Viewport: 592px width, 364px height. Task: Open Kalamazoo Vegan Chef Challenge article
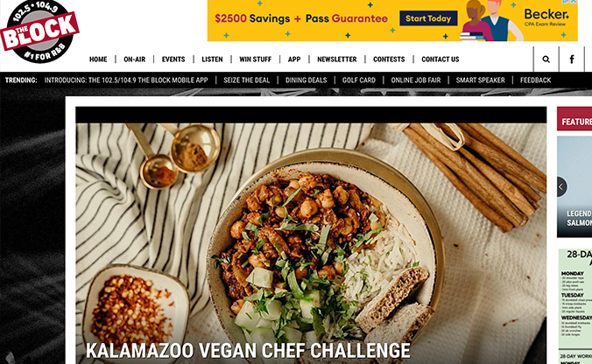click(248, 350)
